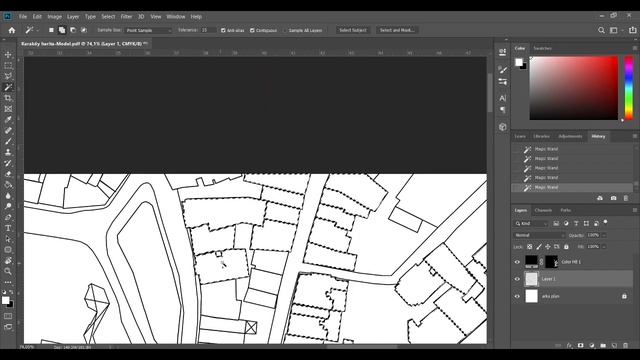Click the foreground color swatch in toolbox
Image resolution: width=640 pixels, height=360 pixels.
[x=5, y=300]
